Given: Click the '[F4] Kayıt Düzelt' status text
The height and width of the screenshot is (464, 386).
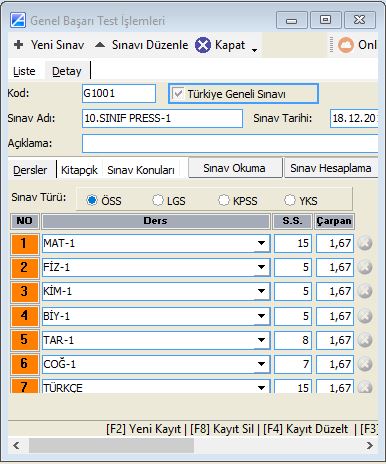Looking at the screenshot, I should 305,429.
